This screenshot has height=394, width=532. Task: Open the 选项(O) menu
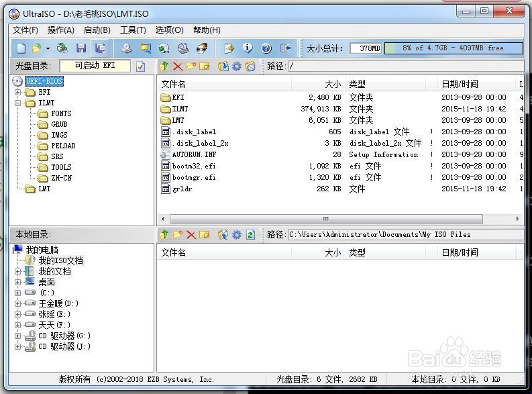coord(169,30)
